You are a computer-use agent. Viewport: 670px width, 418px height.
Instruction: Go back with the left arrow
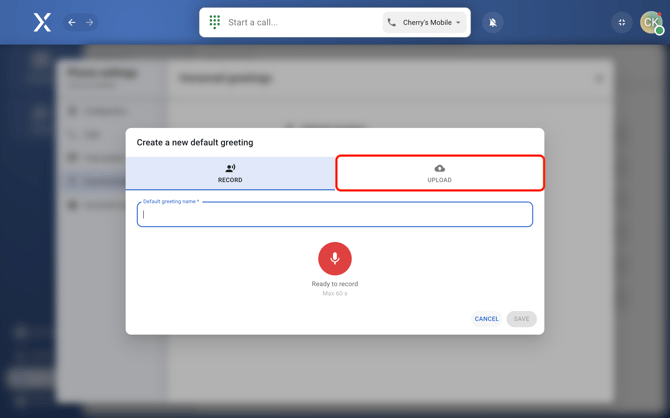click(72, 22)
